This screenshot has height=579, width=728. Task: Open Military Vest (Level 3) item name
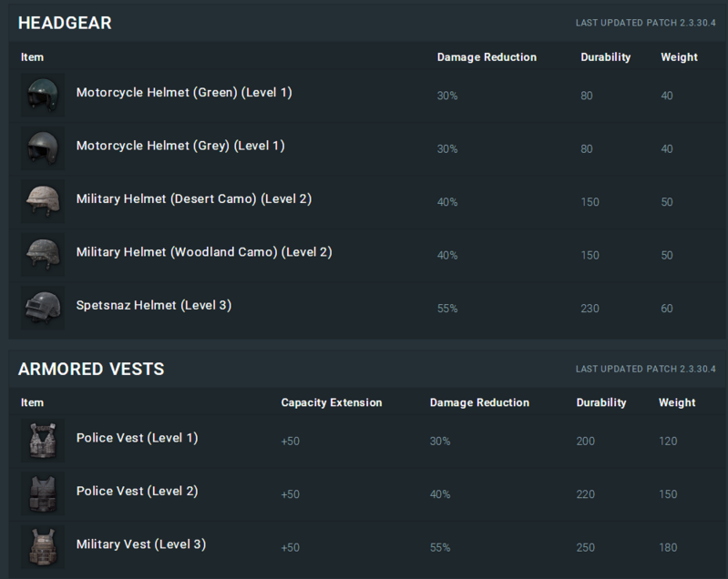[x=141, y=544]
